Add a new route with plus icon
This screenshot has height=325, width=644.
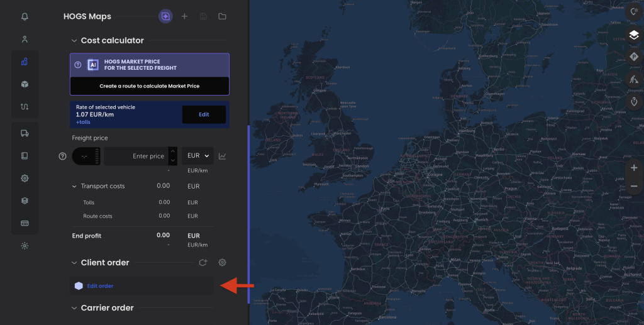point(184,16)
